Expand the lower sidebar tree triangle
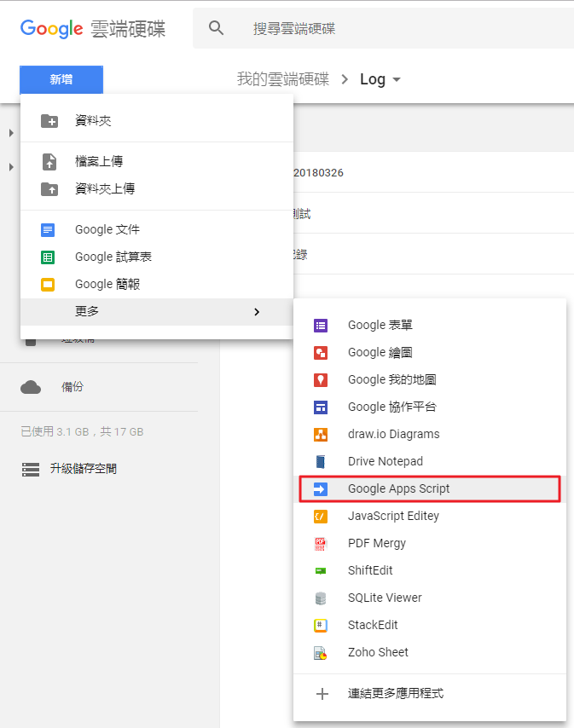574x728 pixels. tap(11, 167)
